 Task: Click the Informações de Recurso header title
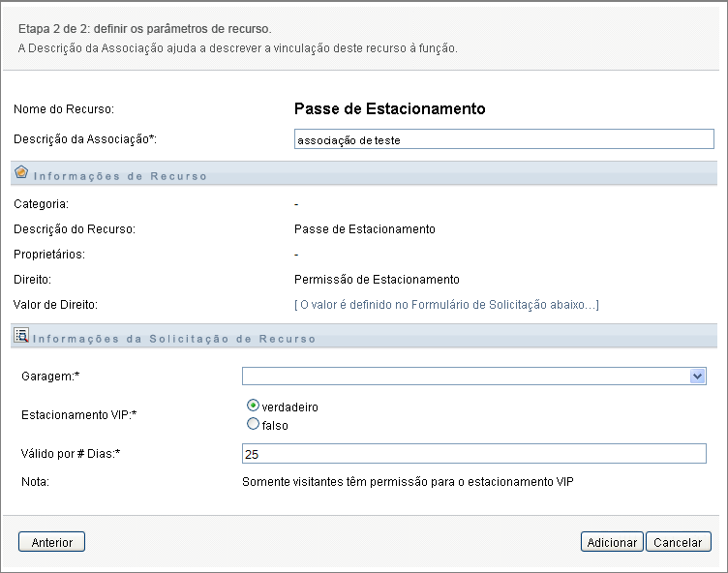120,176
